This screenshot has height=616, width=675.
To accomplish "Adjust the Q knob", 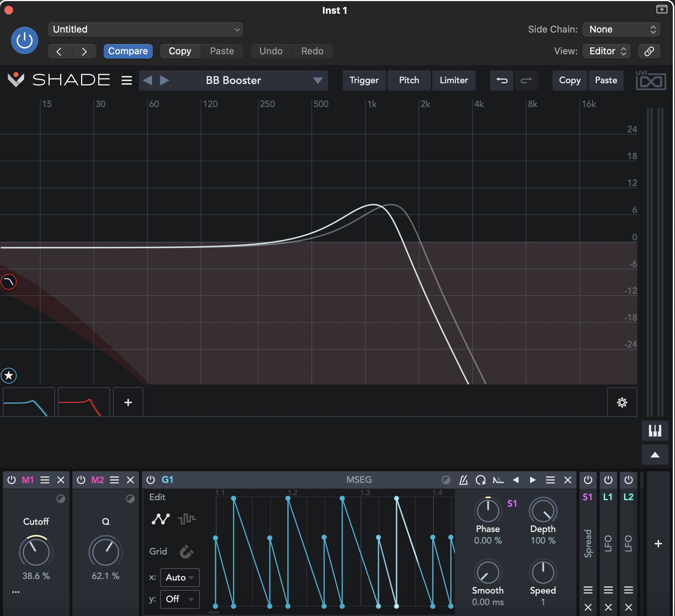I will 105,552.
